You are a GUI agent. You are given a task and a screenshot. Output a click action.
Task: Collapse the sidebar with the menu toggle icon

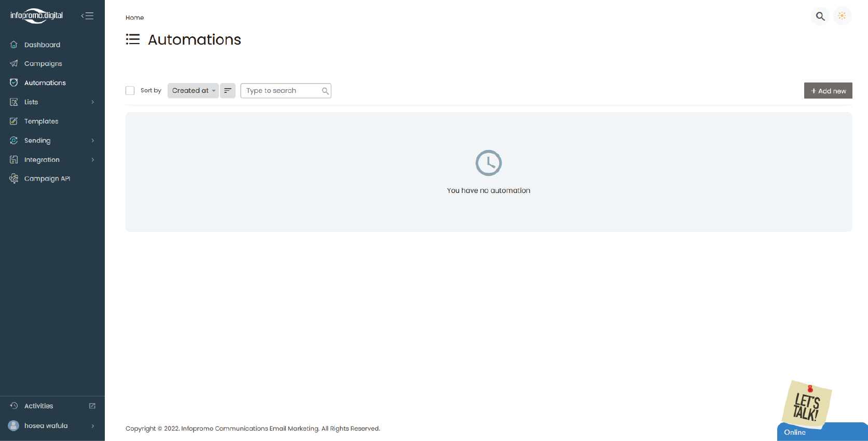pos(87,16)
